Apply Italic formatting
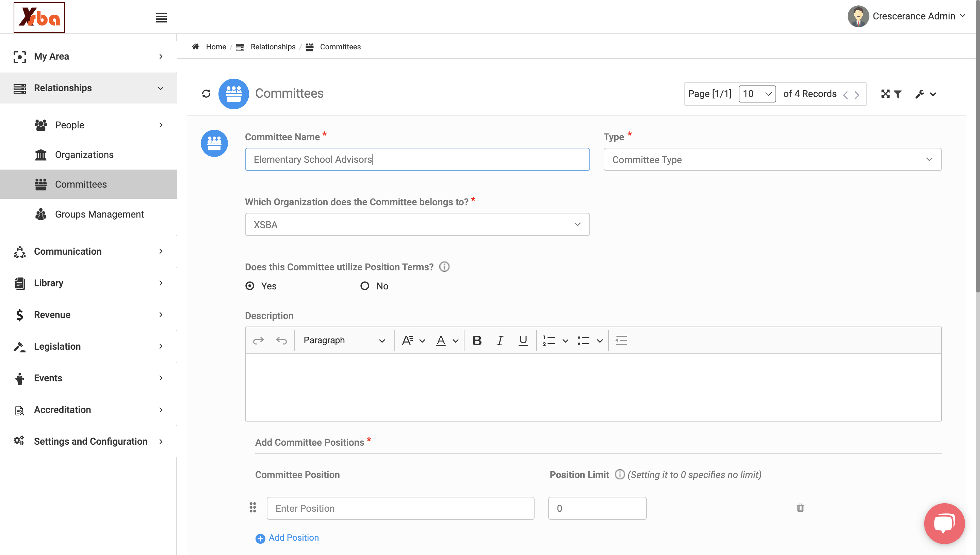 [x=500, y=340]
